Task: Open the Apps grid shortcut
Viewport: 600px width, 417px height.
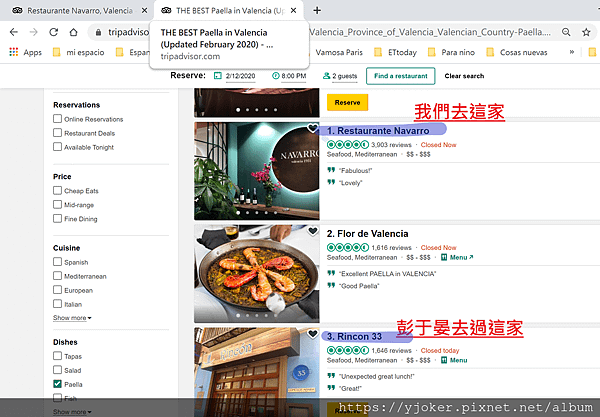Action: point(14,52)
